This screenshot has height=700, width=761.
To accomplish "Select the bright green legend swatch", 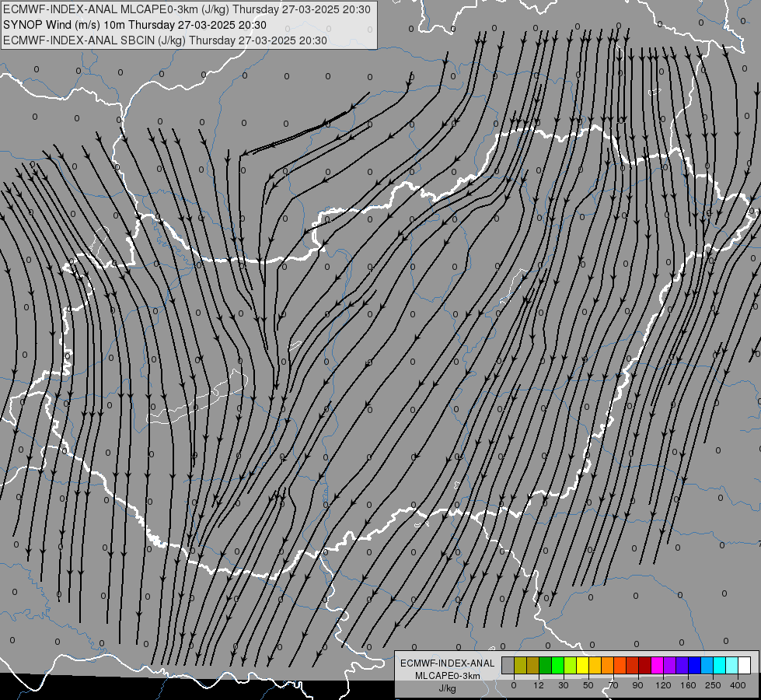I will pyautogui.click(x=557, y=665).
